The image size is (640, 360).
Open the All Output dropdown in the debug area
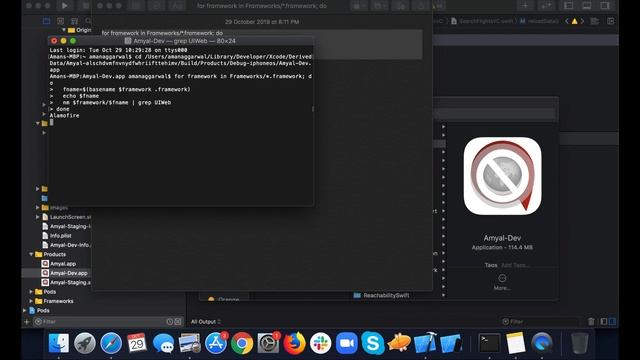coord(206,322)
